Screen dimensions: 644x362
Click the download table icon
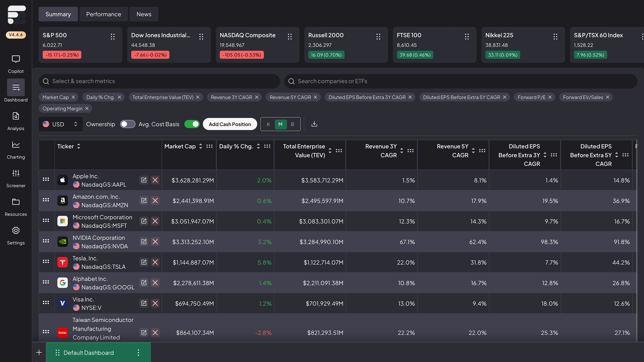pyautogui.click(x=314, y=124)
